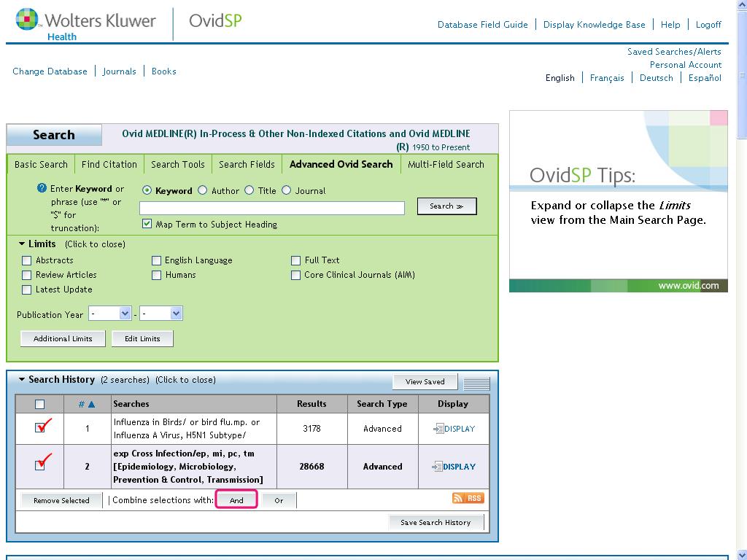Click the Help link
747x560 pixels.
click(670, 24)
